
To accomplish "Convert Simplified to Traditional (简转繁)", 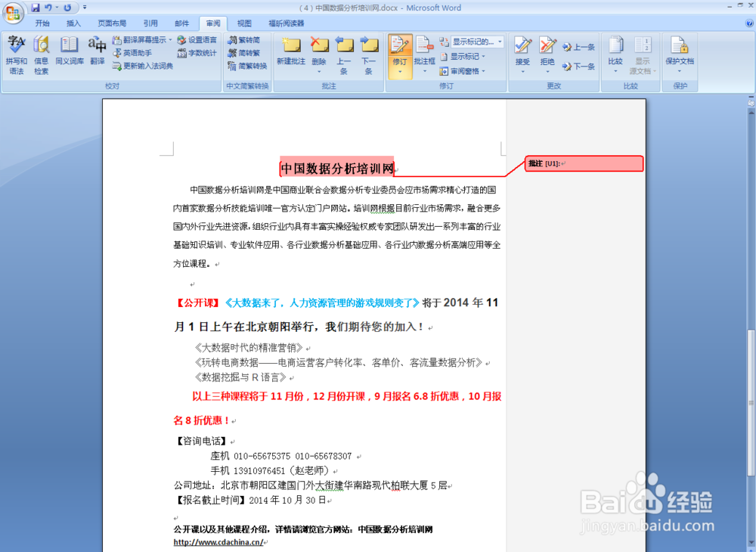I will tap(244, 52).
